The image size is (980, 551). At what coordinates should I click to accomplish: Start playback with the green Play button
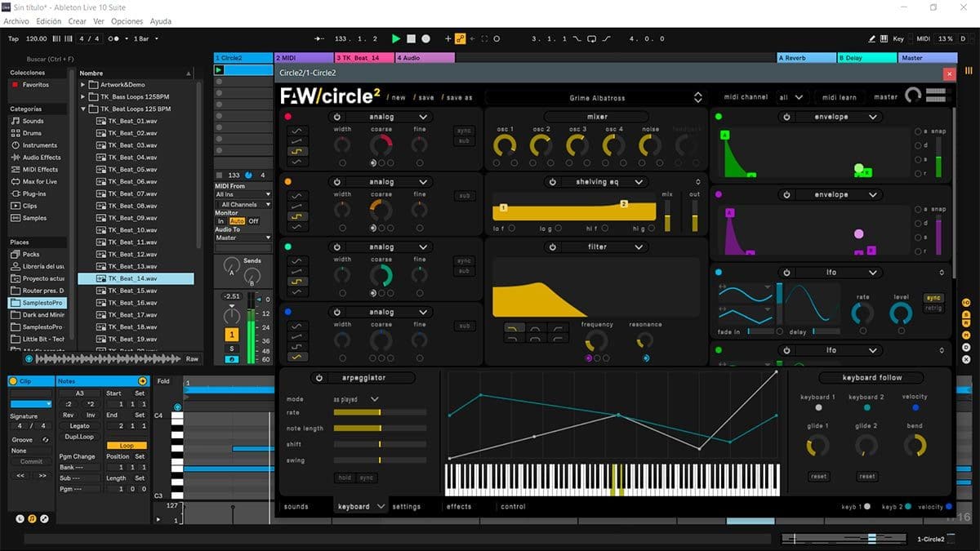(x=396, y=38)
